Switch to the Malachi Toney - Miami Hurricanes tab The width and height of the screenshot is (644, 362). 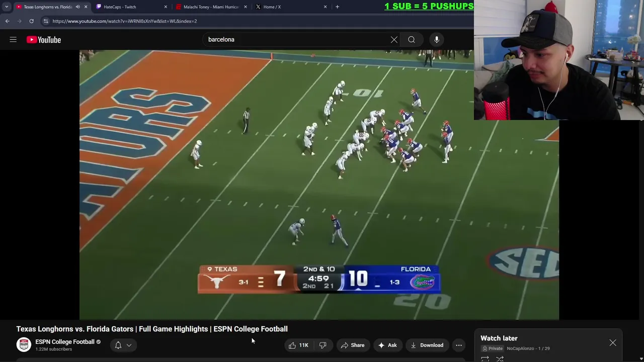point(211,7)
